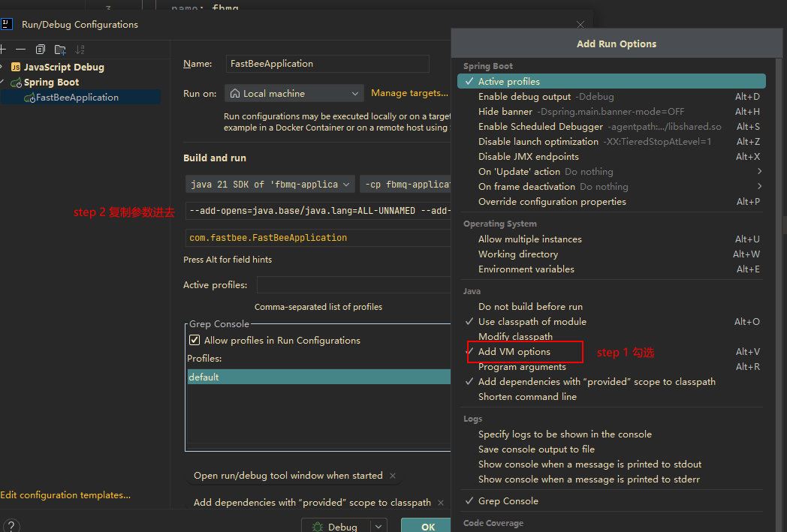Select Disable launch optimization option
Viewport: 787px width, 532px height.
click(611, 141)
